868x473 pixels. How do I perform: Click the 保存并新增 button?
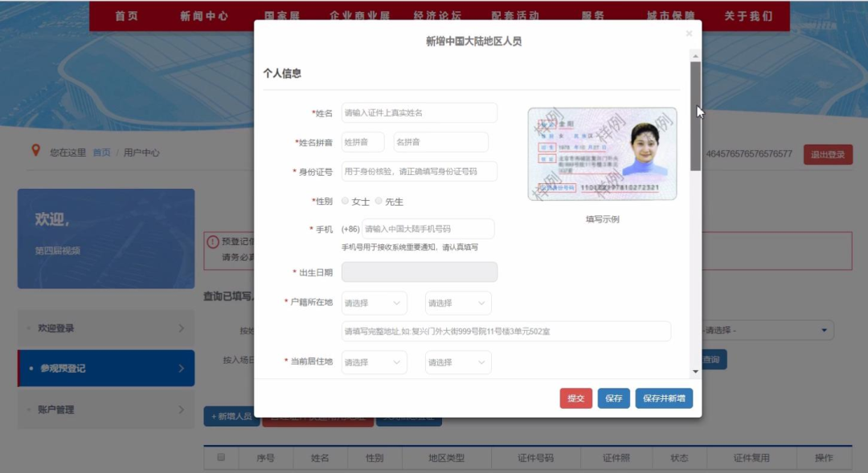[664, 398]
